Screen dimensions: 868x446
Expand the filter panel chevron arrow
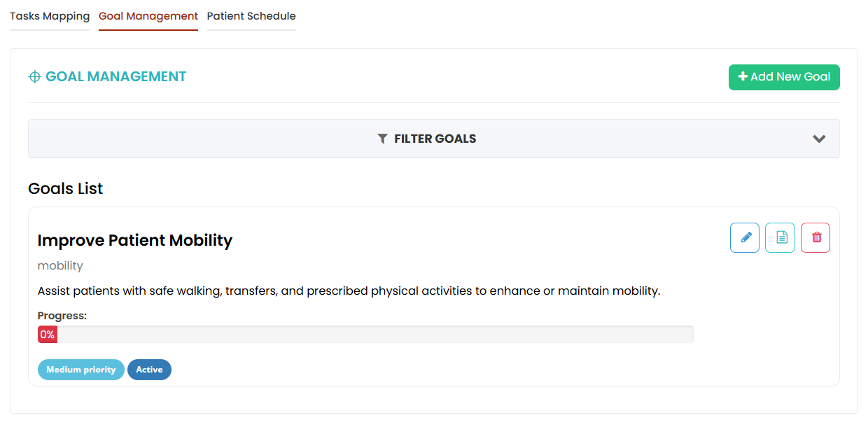point(819,139)
